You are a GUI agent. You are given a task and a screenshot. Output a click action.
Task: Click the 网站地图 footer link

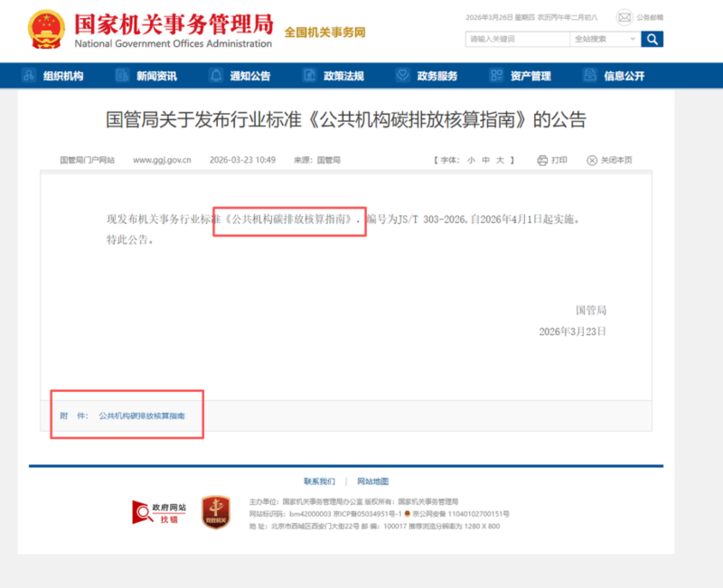372,481
